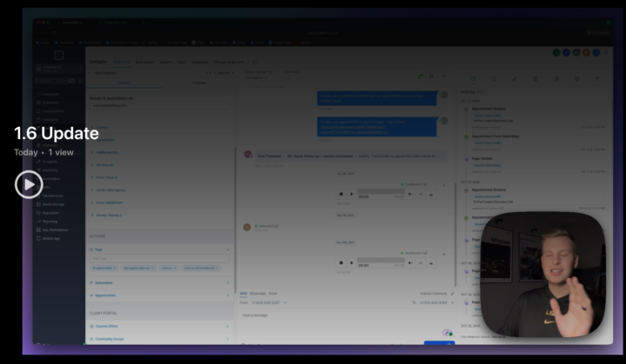Open Launchpad in the sidebar
This screenshot has height=364, width=626.
(50, 94)
